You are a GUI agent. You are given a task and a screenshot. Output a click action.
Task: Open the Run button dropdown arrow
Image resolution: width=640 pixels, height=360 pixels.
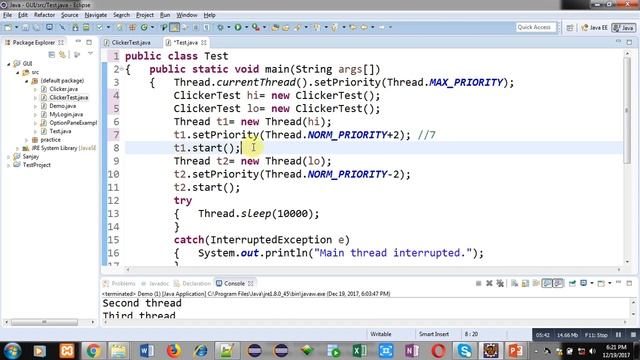tap(246, 27)
